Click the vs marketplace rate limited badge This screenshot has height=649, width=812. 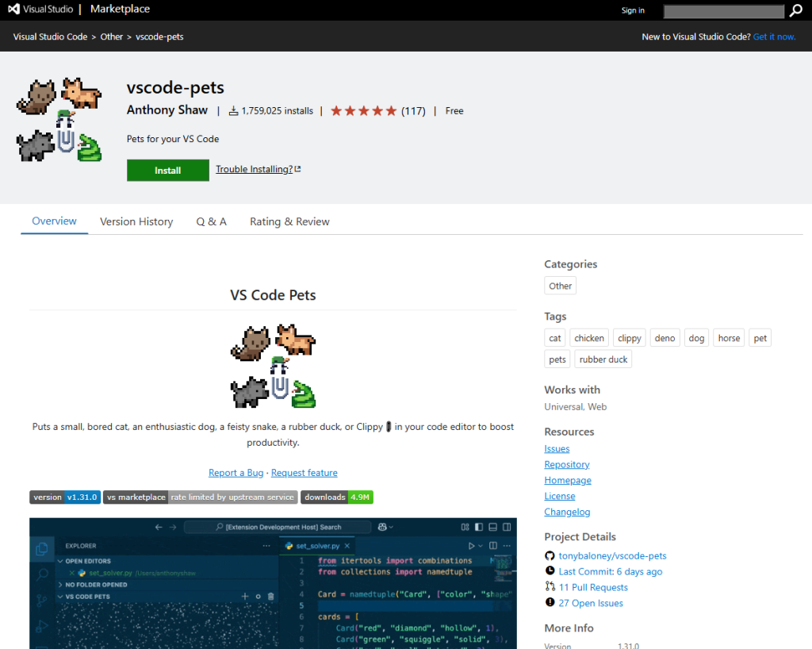[201, 497]
